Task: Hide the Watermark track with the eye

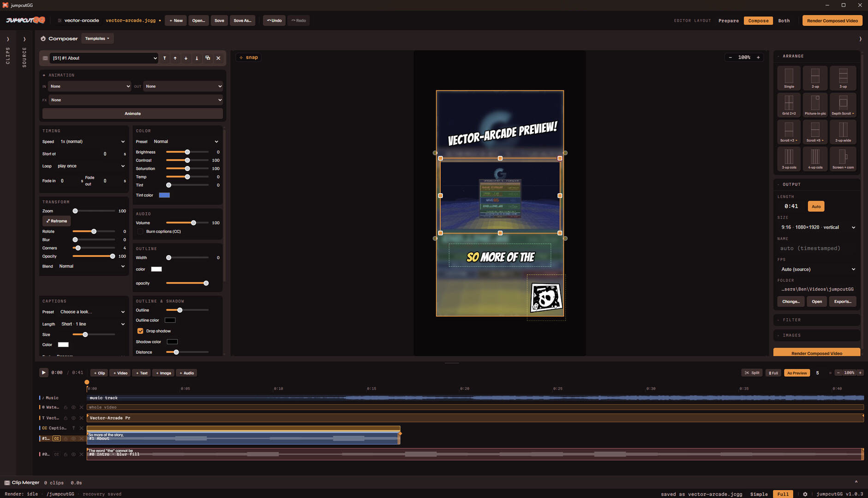Action: (x=73, y=407)
